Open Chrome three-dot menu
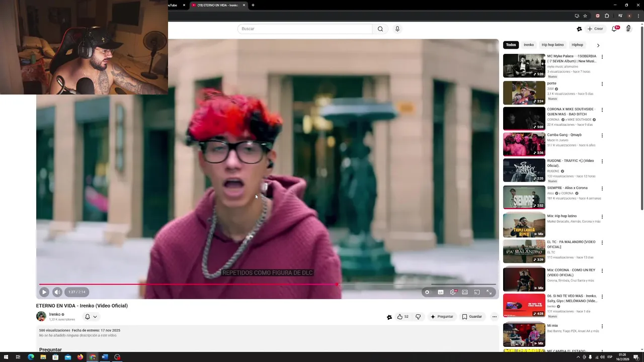This screenshot has width=644, height=362. pos(637,16)
